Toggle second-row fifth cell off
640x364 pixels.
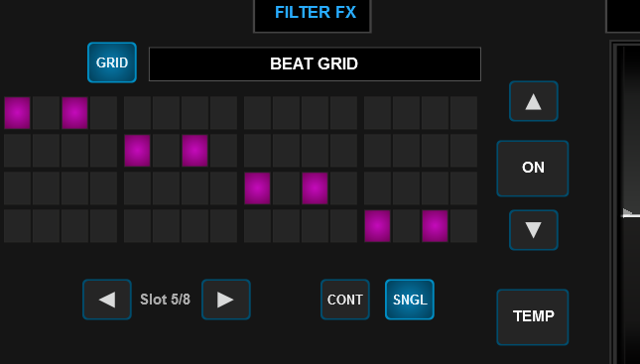point(137,151)
